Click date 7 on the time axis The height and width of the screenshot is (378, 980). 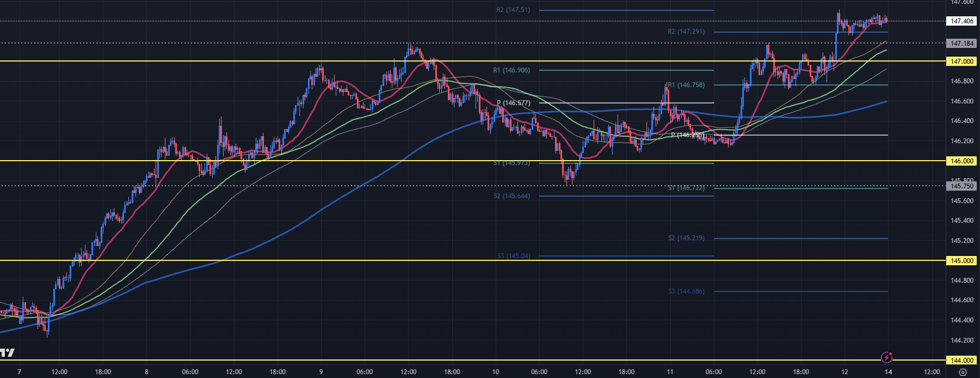[19, 372]
